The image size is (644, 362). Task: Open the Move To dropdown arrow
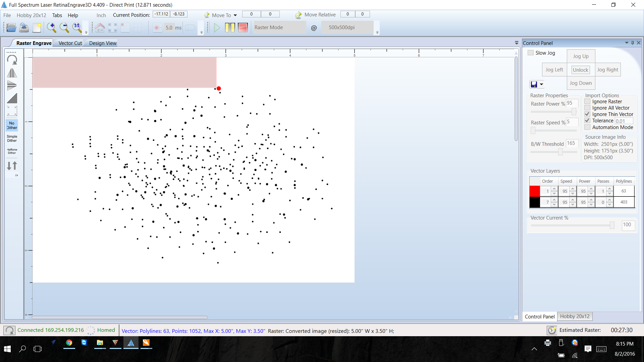click(x=235, y=15)
